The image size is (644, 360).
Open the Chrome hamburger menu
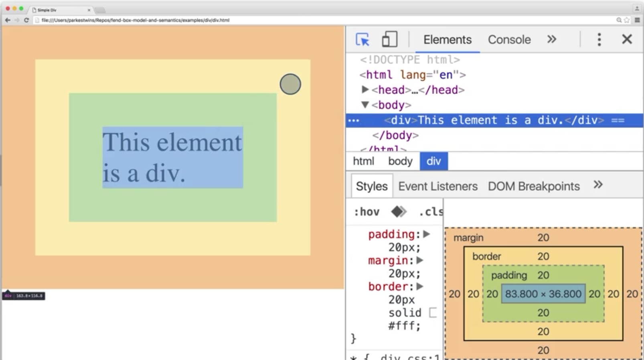pyautogui.click(x=637, y=20)
